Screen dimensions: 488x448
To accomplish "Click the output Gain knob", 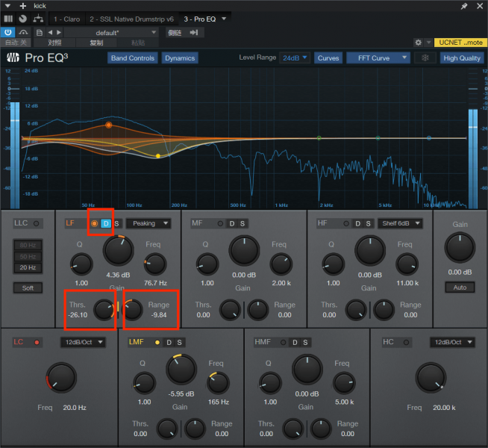I will (x=460, y=248).
